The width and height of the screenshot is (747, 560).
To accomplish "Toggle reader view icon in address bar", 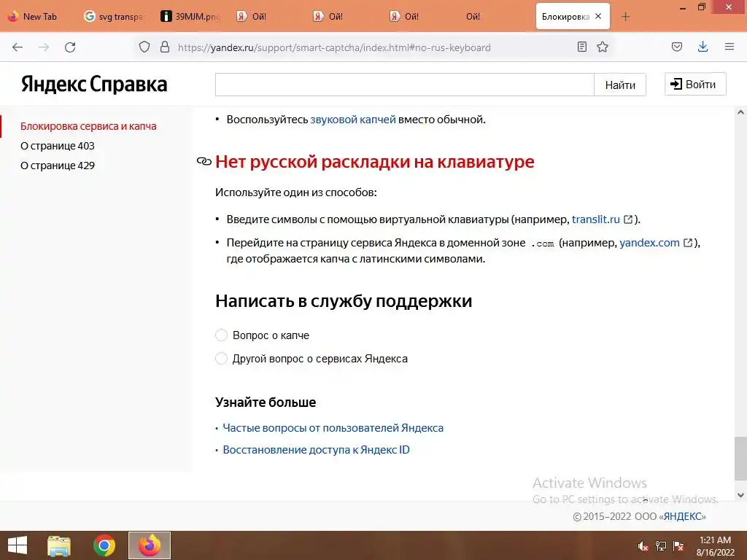I will tap(581, 47).
